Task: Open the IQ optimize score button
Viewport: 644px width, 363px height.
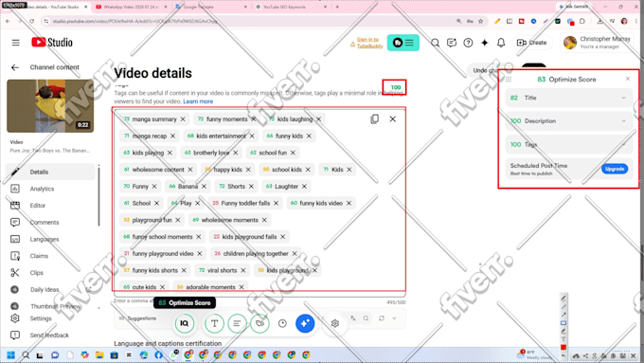Action: click(185, 323)
